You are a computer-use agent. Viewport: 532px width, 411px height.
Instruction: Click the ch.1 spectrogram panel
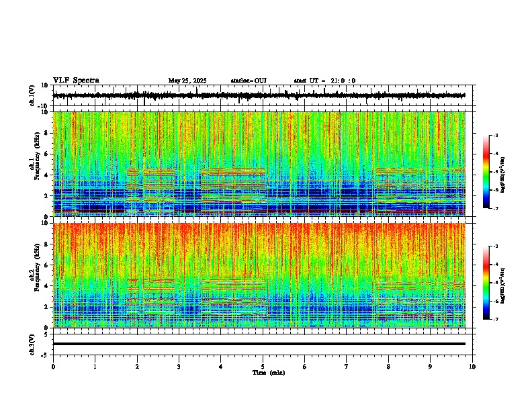tap(259, 164)
